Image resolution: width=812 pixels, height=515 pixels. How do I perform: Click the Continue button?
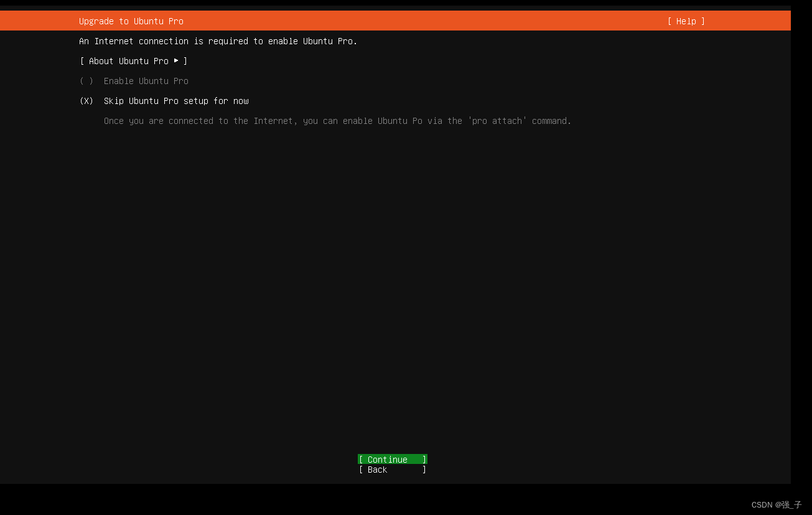pos(393,460)
